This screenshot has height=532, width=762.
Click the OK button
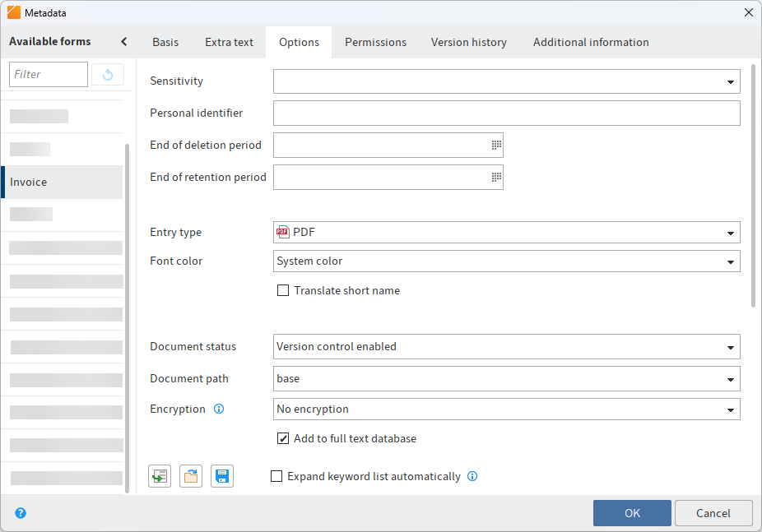coord(632,512)
